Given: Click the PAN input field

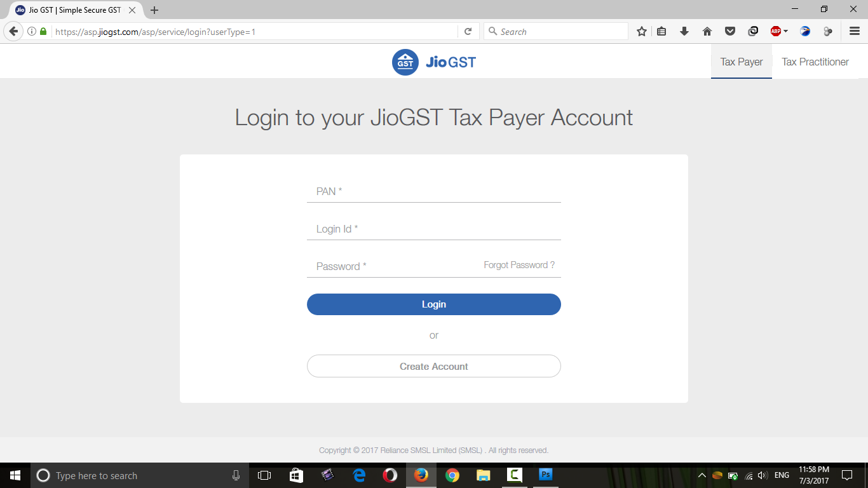Looking at the screenshot, I should pos(434,191).
